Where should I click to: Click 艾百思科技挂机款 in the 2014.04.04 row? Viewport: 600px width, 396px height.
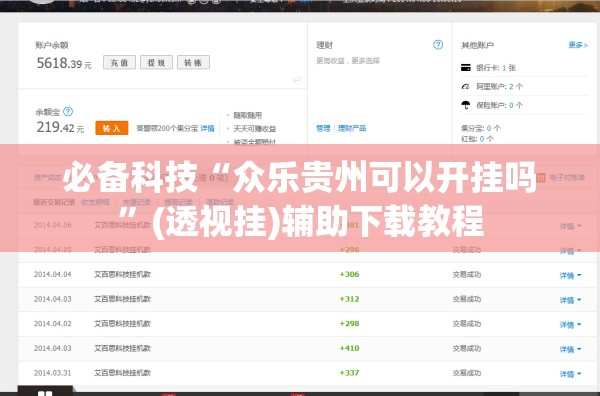click(122, 274)
